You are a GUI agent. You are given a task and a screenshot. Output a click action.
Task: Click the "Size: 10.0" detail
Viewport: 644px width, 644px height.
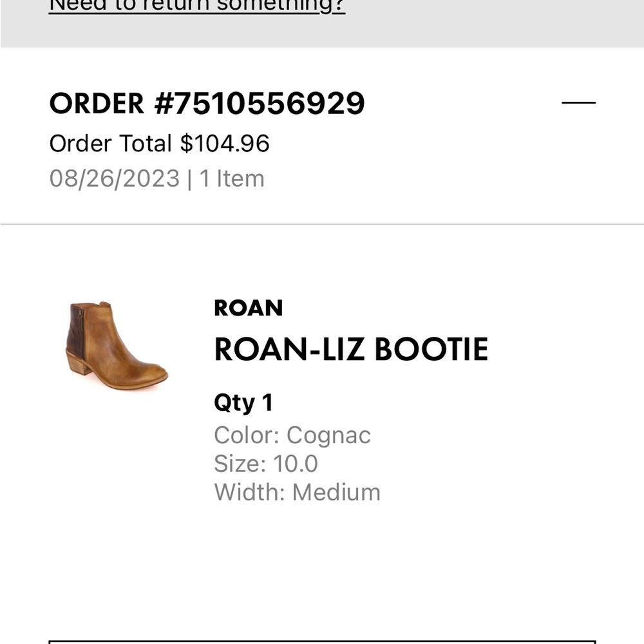[266, 464]
